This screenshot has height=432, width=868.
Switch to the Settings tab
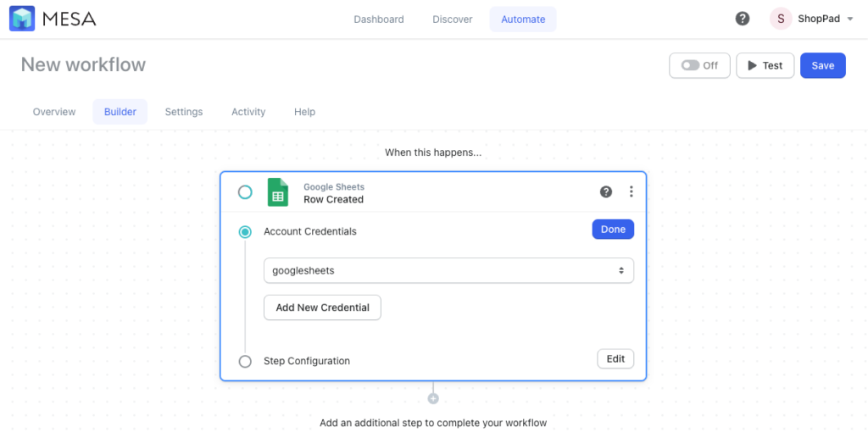pos(184,112)
